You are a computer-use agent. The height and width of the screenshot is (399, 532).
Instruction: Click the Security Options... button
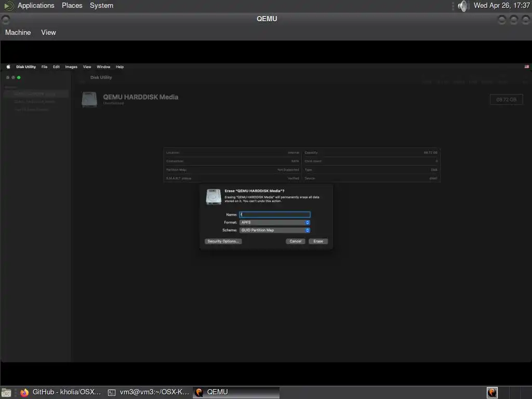[223, 241]
